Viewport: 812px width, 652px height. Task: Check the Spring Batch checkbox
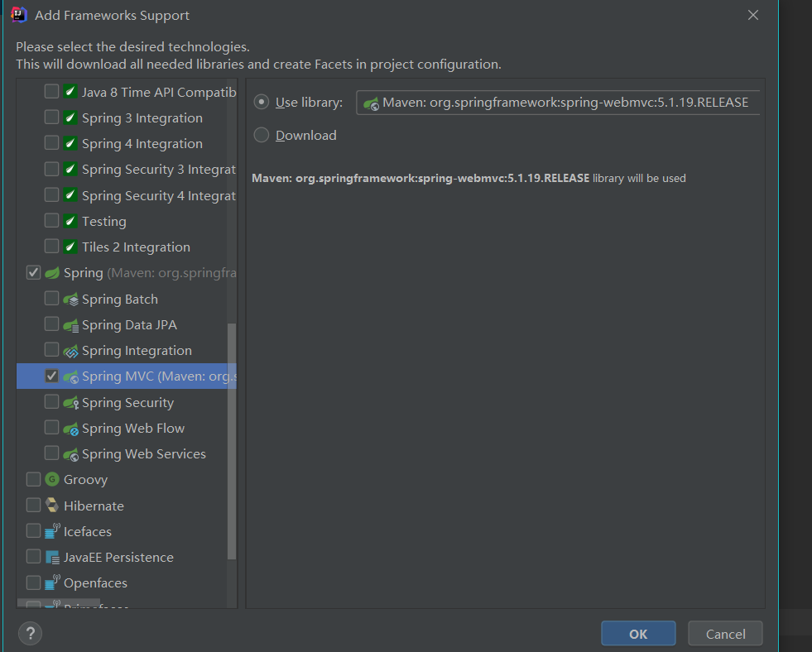(x=51, y=298)
